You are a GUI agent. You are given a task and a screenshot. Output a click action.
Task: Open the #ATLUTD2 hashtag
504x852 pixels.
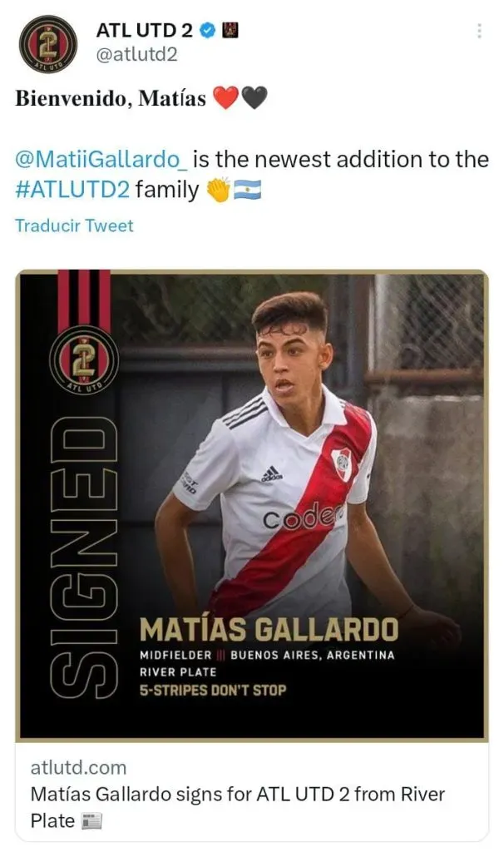click(x=73, y=190)
